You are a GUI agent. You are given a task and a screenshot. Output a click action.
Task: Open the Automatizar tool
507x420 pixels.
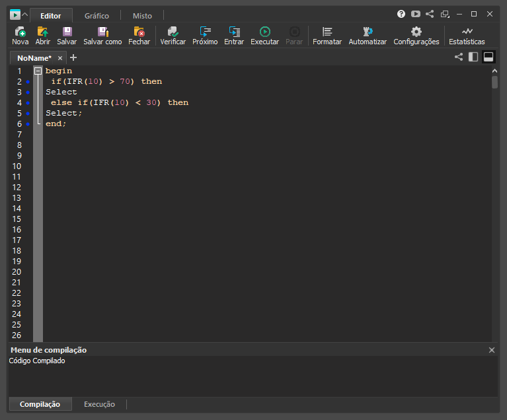point(368,36)
